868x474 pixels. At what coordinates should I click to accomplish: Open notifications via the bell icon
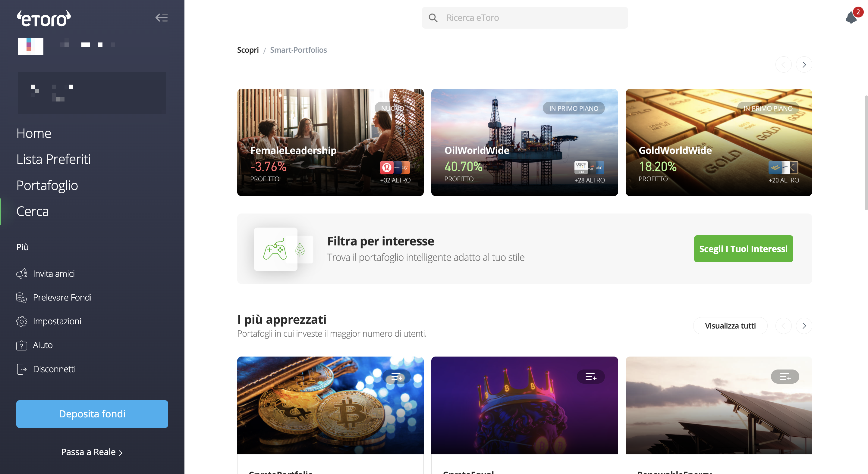click(851, 17)
